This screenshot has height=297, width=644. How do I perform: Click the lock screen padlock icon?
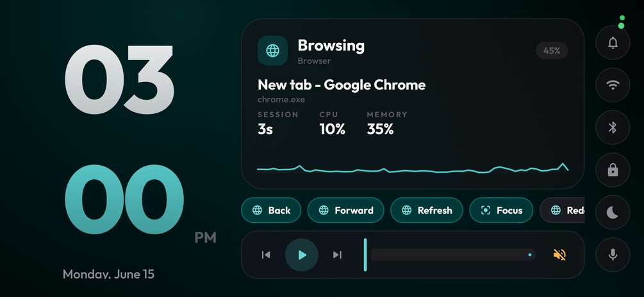point(613,170)
